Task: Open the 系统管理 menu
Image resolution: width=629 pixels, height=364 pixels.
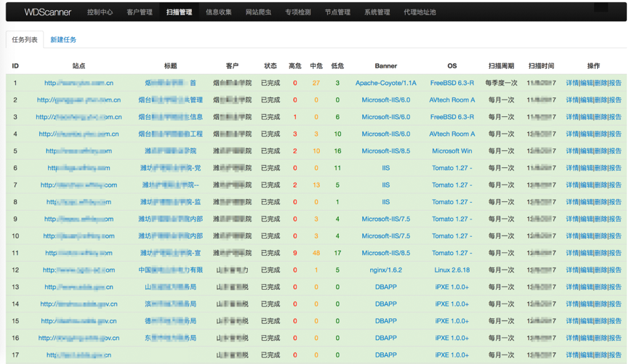Action: click(377, 12)
